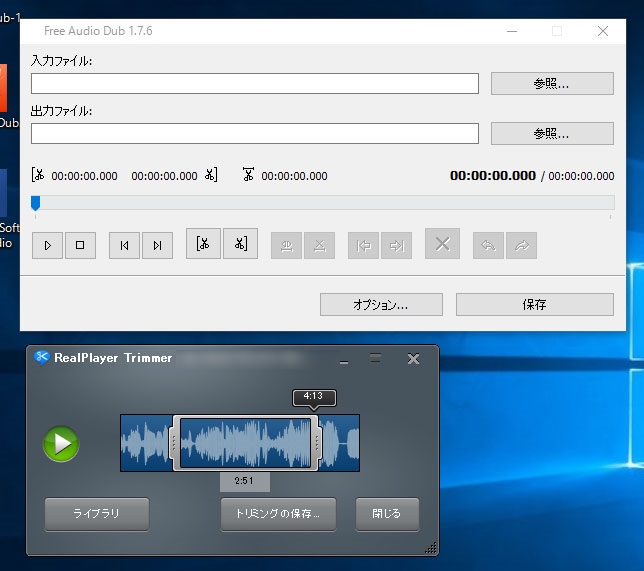The height and width of the screenshot is (571, 644).
Task: Click the split-point scissors icon above the seek bar
Action: point(248,174)
